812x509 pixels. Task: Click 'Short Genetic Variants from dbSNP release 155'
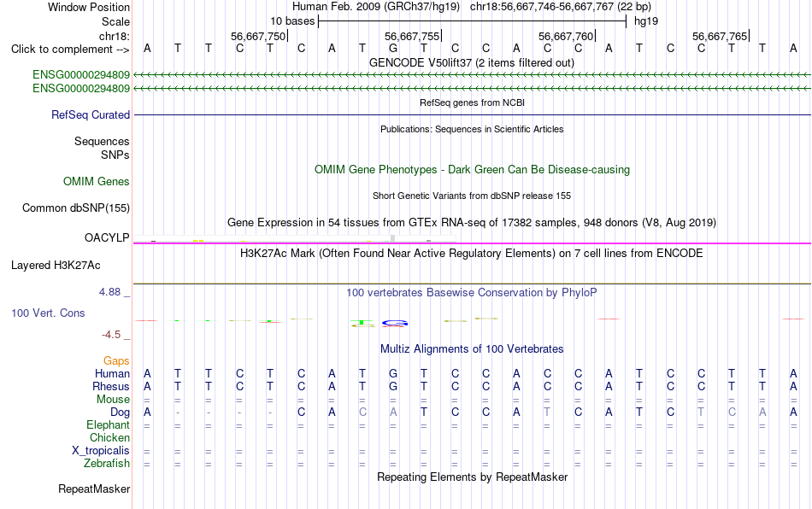(x=472, y=196)
